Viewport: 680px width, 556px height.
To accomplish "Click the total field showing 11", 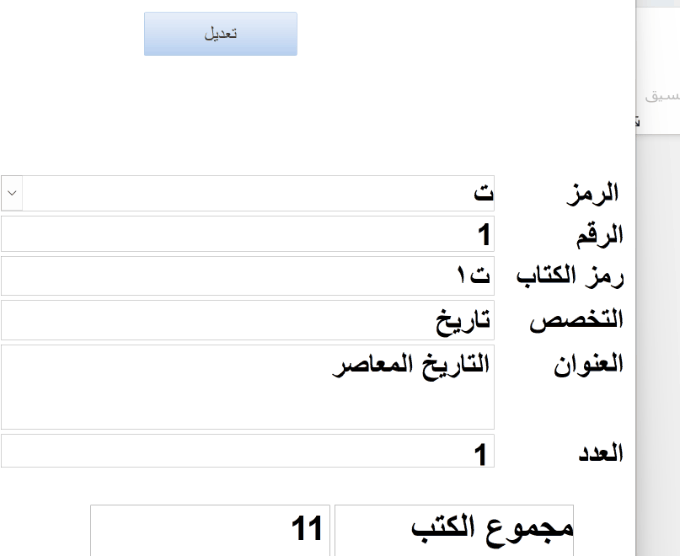I will (x=210, y=530).
